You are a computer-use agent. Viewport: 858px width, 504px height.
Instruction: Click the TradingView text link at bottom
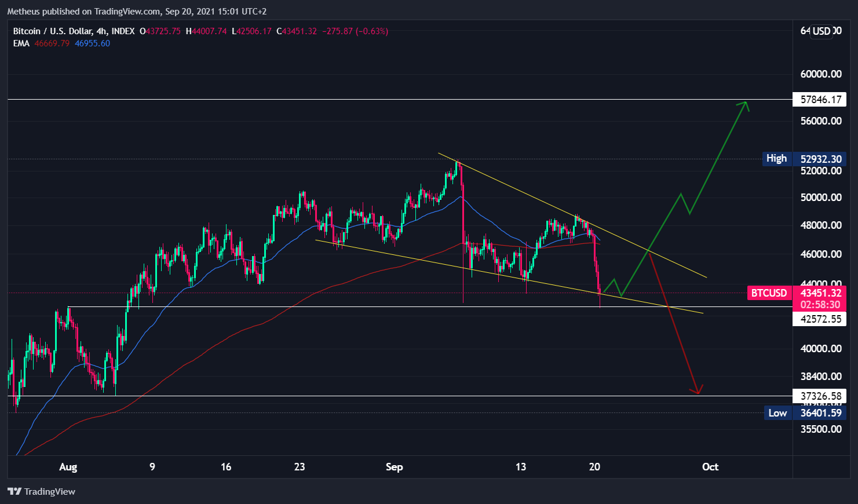(50, 491)
